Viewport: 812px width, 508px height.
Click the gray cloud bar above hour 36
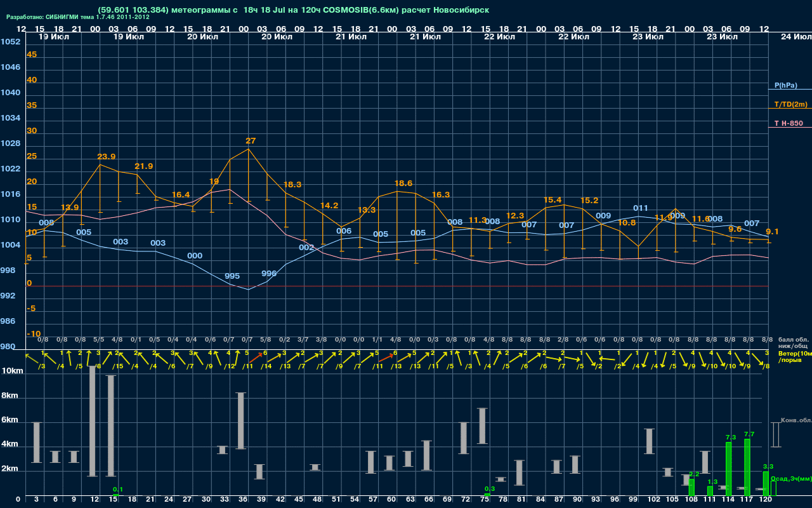pos(241,421)
